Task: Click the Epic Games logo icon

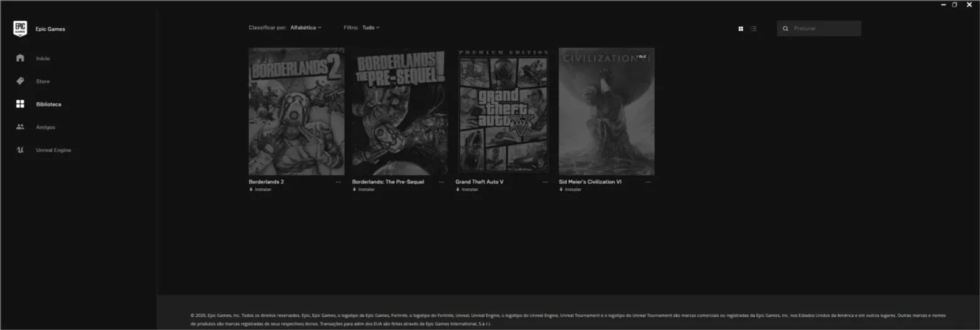Action: point(20,29)
